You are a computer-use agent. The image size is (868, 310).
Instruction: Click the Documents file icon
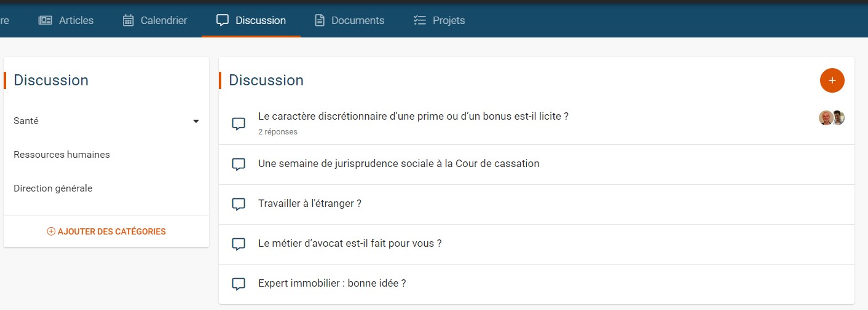pos(319,20)
